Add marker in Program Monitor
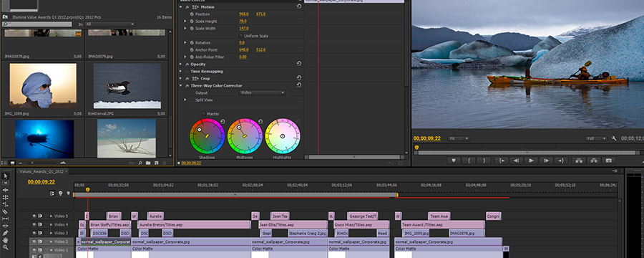644x258 pixels. click(454, 161)
